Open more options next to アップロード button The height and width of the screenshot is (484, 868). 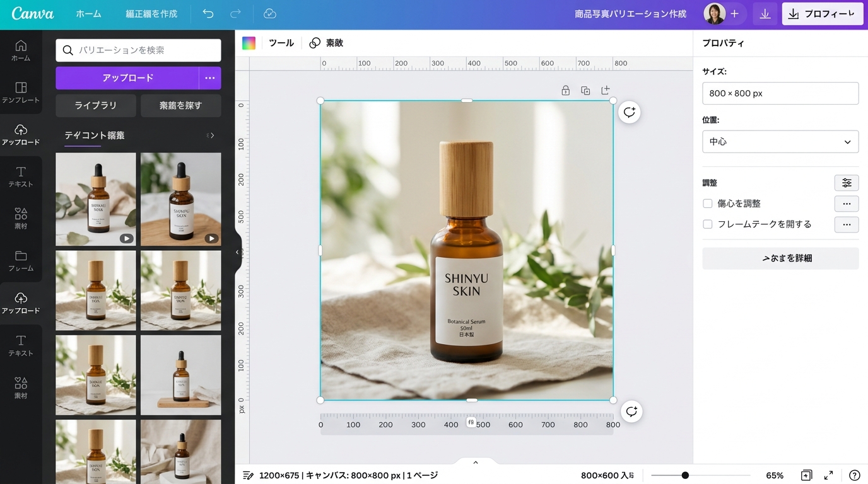210,78
